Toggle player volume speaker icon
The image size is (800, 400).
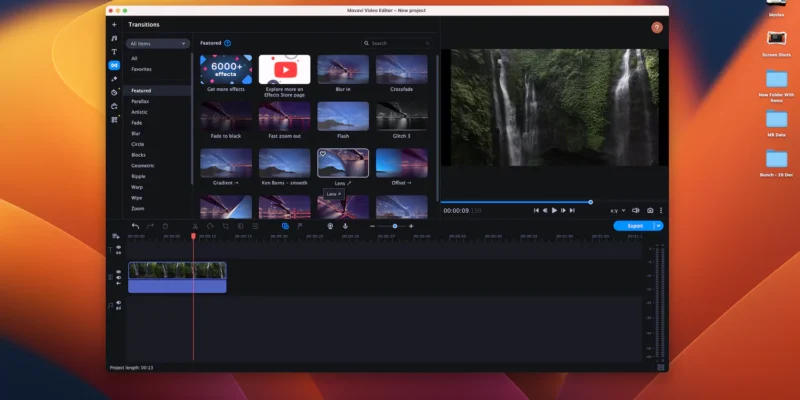[x=635, y=210]
